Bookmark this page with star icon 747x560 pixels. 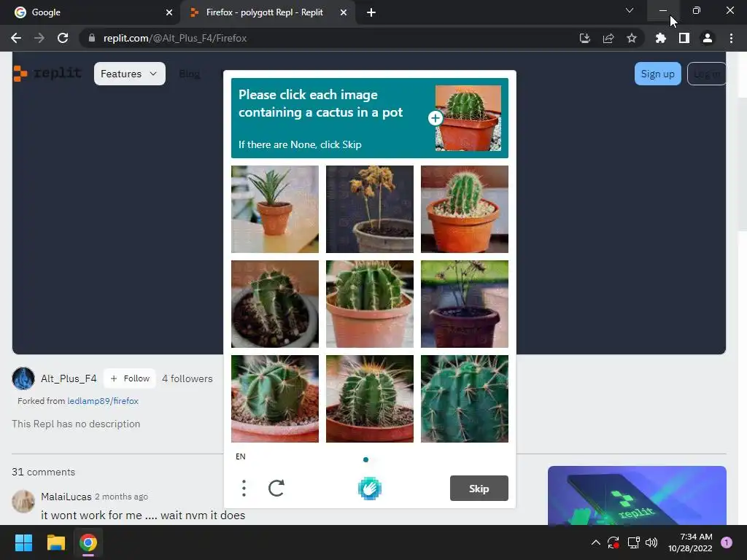632,38
